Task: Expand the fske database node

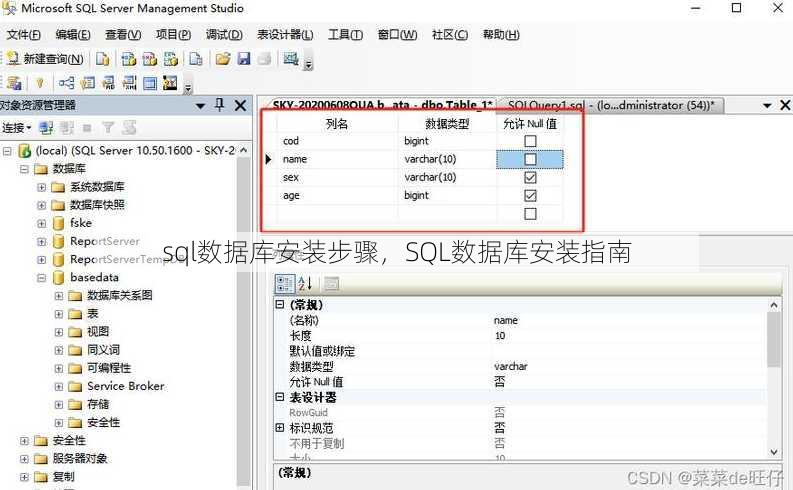Action: click(x=41, y=224)
